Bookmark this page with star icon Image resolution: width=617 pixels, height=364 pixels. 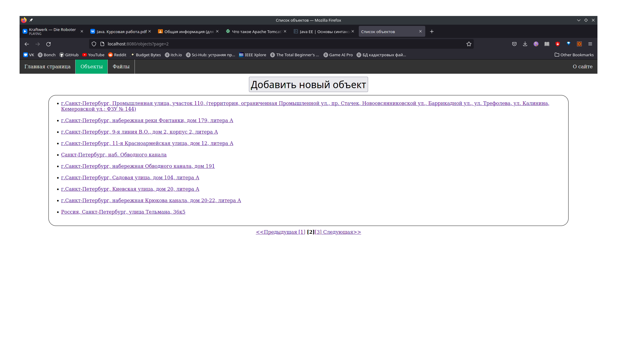pos(469,44)
